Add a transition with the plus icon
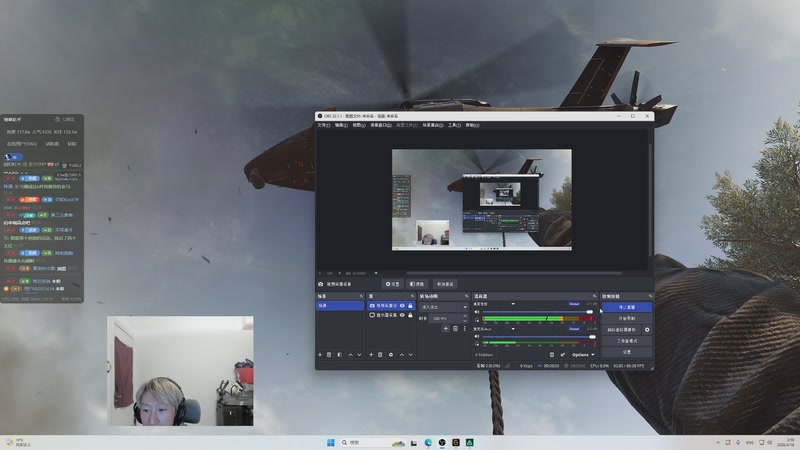800x450 pixels. tap(445, 329)
